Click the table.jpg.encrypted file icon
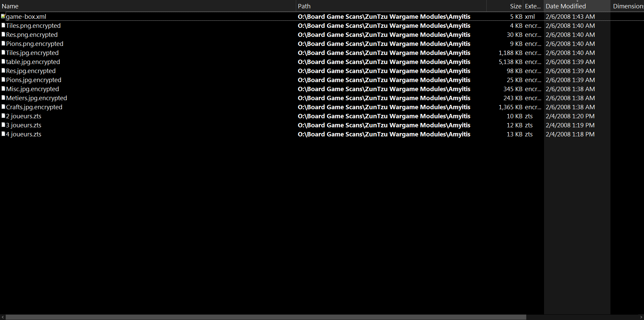The width and height of the screenshot is (644, 320). tap(3, 61)
